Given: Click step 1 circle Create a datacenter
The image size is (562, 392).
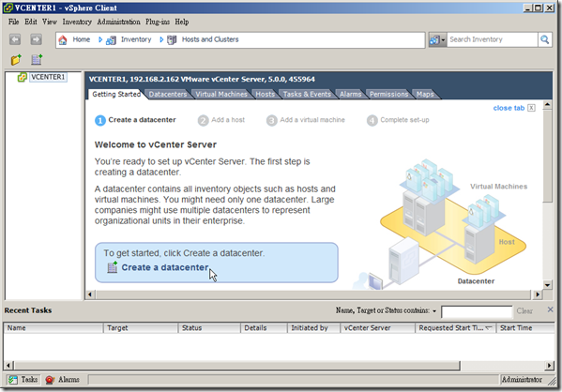Looking at the screenshot, I should click(100, 120).
